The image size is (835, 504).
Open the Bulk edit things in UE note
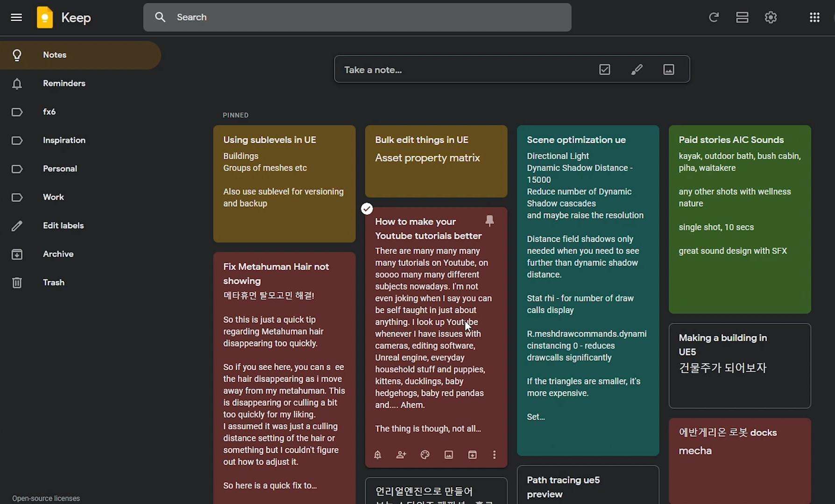pos(436,161)
